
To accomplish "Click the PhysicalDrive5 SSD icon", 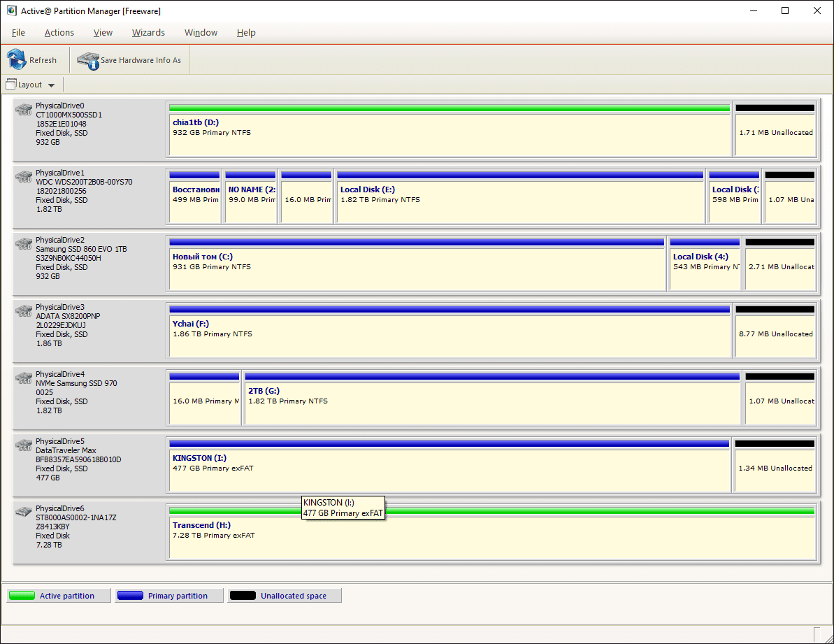I will (24, 445).
